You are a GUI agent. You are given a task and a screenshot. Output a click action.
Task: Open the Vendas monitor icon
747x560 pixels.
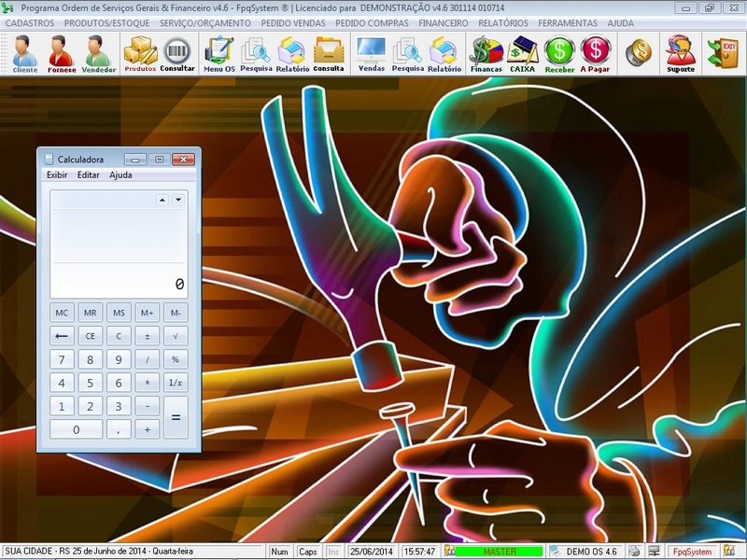371,54
